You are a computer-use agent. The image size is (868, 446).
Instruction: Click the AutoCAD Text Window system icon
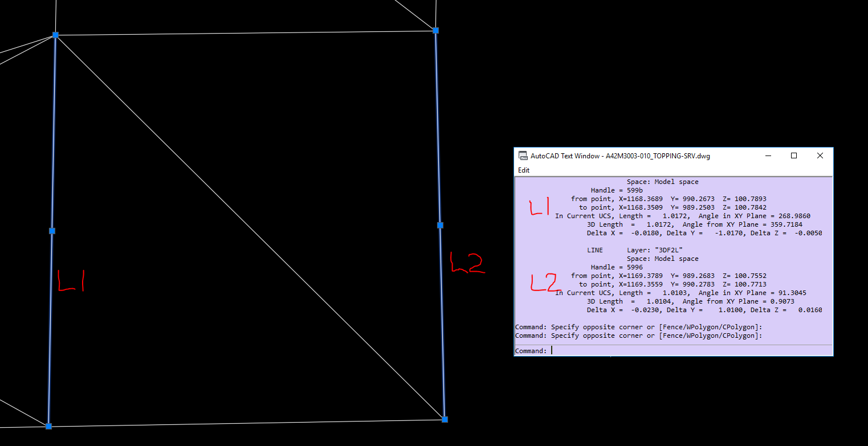click(523, 156)
